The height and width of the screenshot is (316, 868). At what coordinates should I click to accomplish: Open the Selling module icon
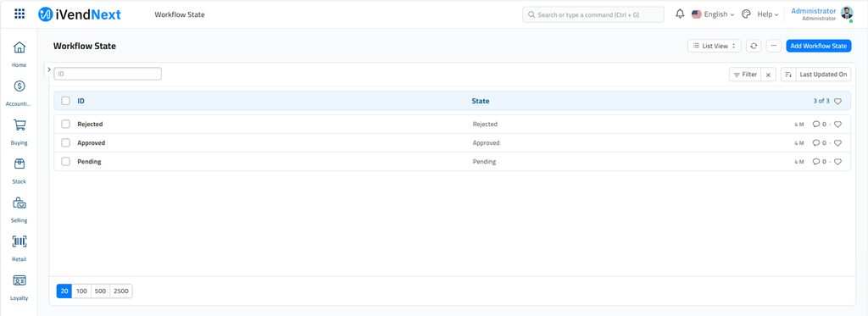coord(19,203)
